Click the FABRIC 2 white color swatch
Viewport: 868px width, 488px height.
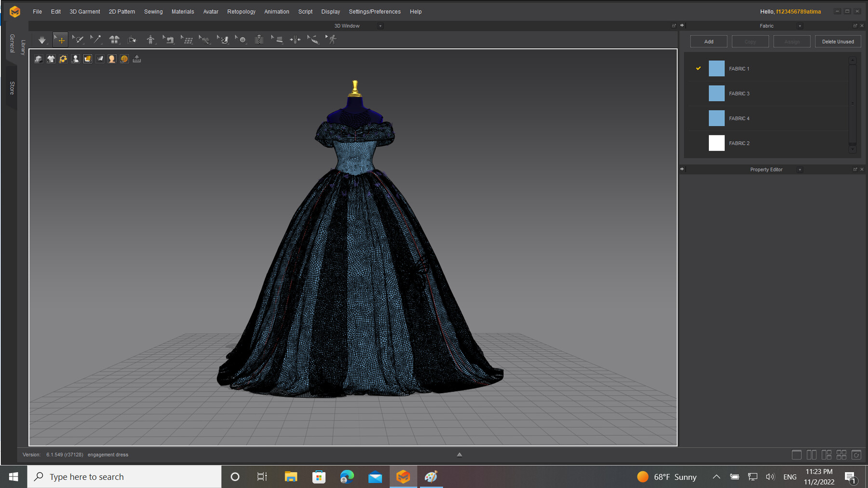click(717, 143)
